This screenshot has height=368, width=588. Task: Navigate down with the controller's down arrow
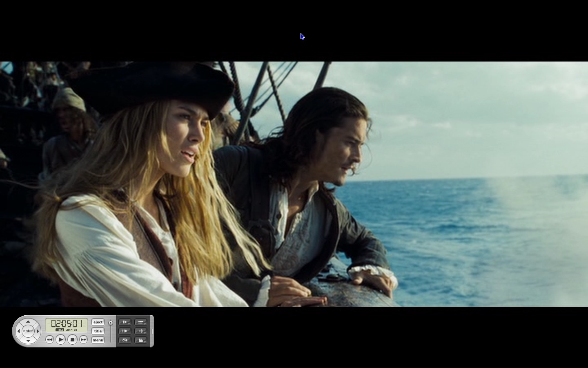coord(28,340)
